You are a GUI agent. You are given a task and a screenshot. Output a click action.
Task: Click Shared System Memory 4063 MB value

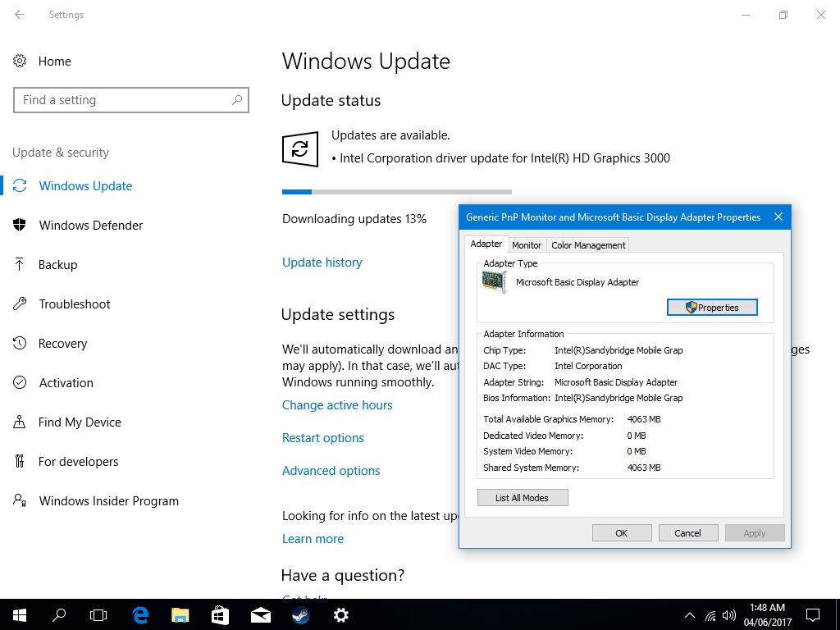click(643, 468)
